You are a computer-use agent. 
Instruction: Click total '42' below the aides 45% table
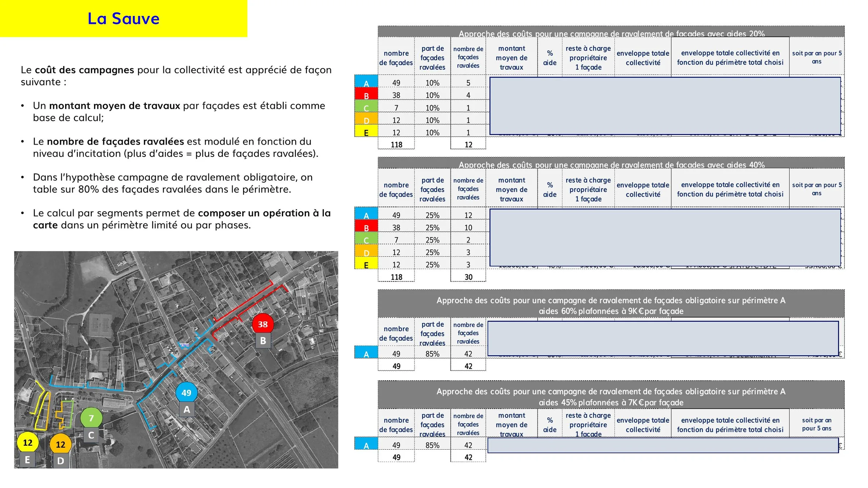point(468,457)
